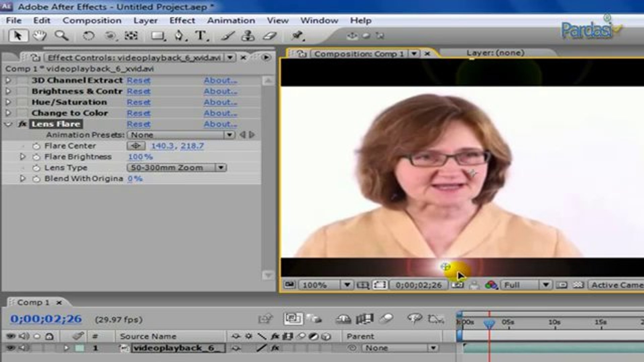The width and height of the screenshot is (644, 362).
Task: Hide videoplayback_6 layer with eye icon
Action: point(11,348)
